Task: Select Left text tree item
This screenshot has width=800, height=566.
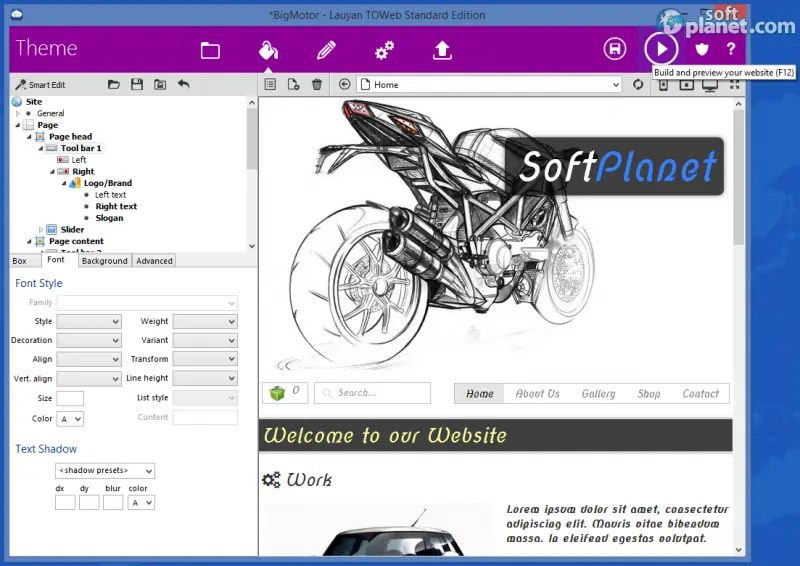Action: pos(110,195)
